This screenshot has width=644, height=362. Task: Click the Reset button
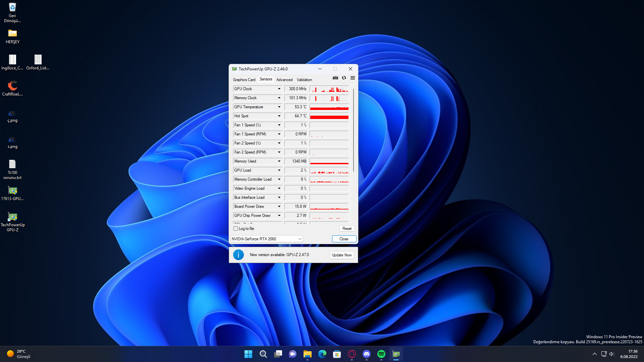pos(347,229)
